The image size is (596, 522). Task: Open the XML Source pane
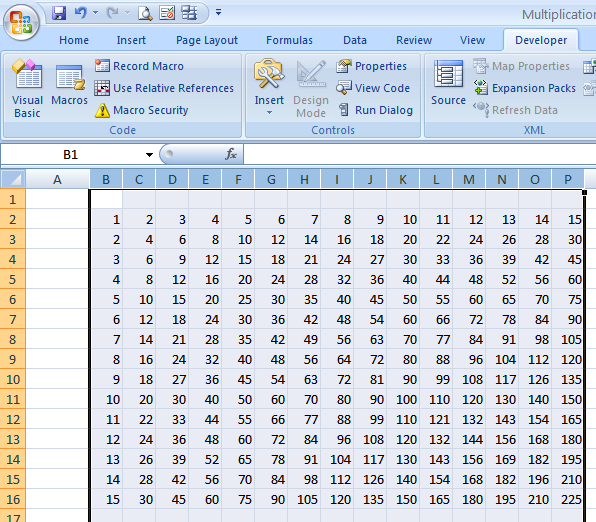point(448,83)
